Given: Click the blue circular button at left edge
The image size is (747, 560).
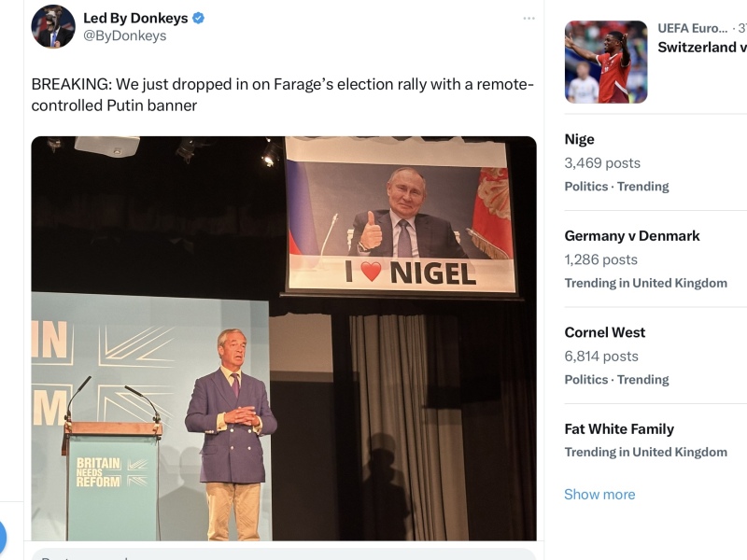Looking at the screenshot, I should pyautogui.click(x=2, y=538).
